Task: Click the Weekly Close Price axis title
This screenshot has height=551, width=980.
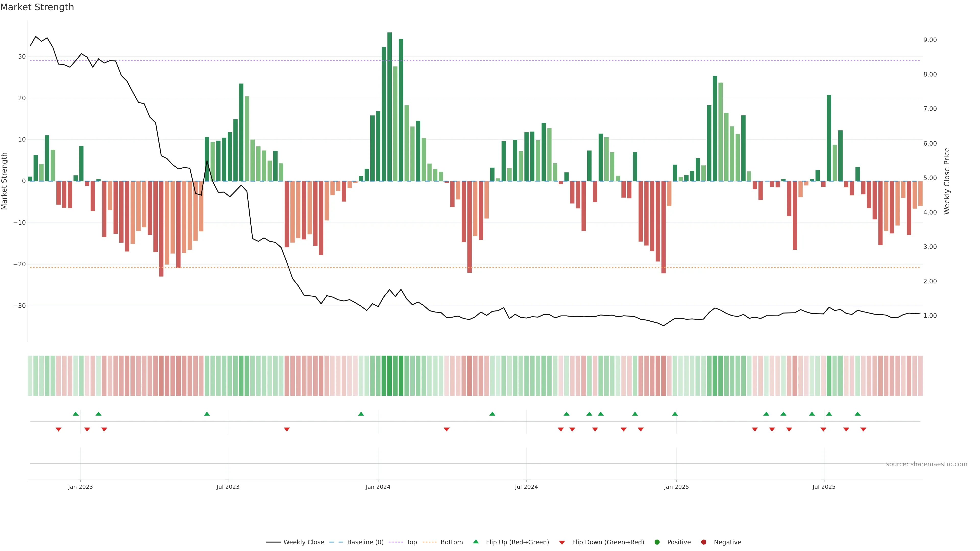Action: (947, 181)
